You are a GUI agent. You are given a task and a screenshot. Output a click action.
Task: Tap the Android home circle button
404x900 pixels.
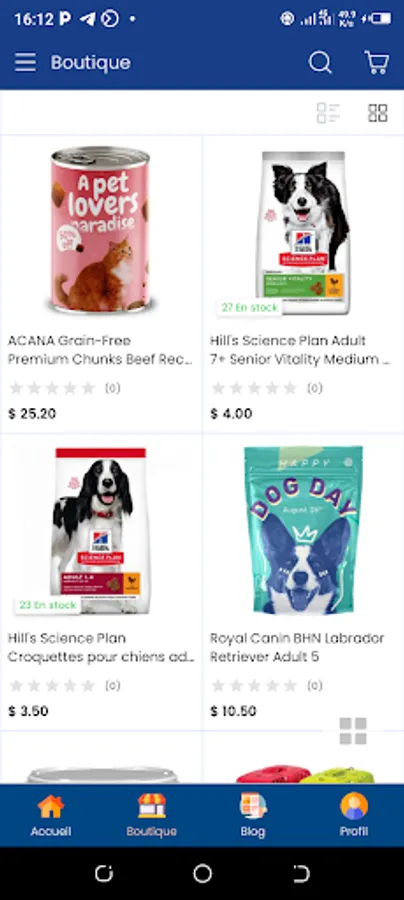[202, 874]
